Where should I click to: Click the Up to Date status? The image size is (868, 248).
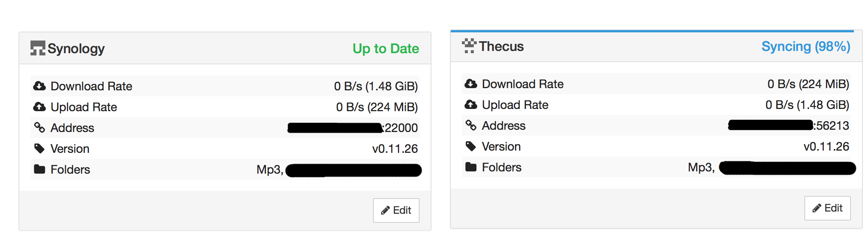click(x=386, y=49)
